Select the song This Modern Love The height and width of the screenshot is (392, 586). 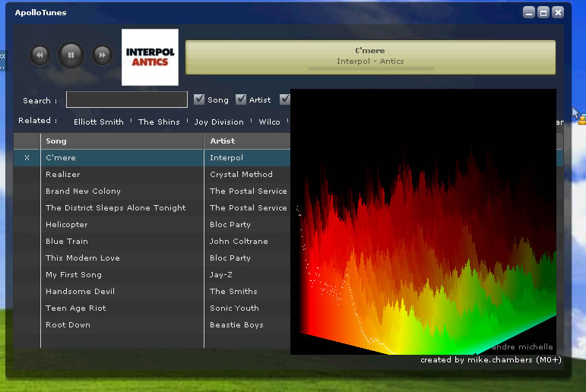[x=83, y=258]
